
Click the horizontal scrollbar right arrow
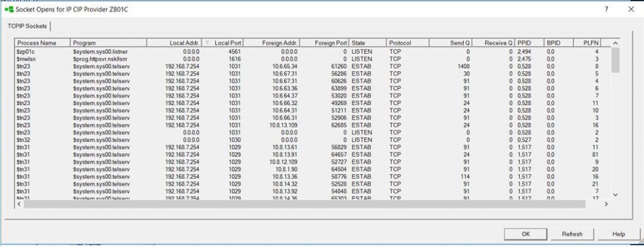[x=607, y=204]
